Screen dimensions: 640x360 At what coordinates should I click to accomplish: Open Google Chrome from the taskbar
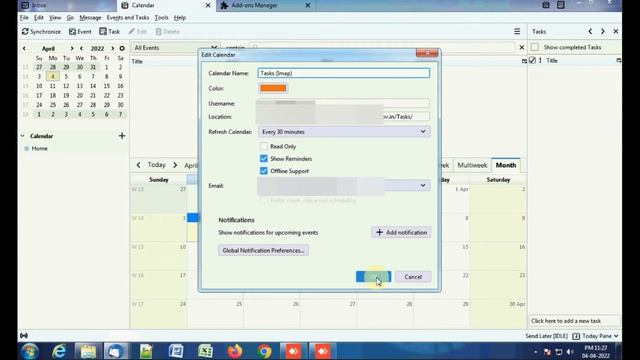pos(264,351)
